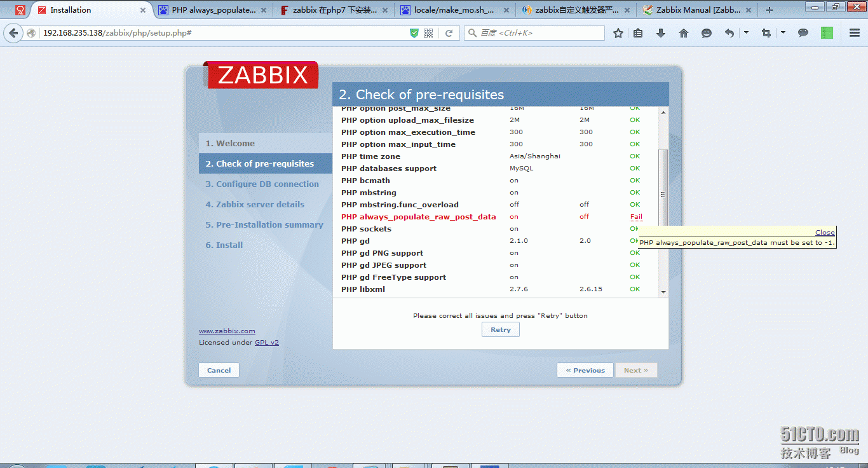Click the address bar URL field
Viewport: 868px width, 468px height.
222,33
